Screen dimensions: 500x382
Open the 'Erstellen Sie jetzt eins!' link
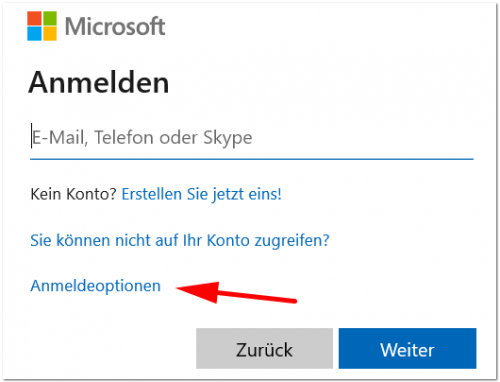click(x=201, y=194)
